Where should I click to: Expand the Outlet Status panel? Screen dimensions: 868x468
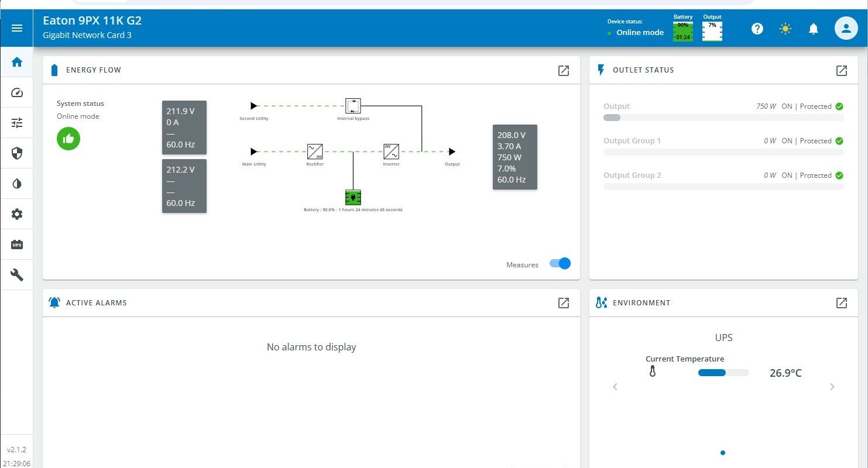841,71
